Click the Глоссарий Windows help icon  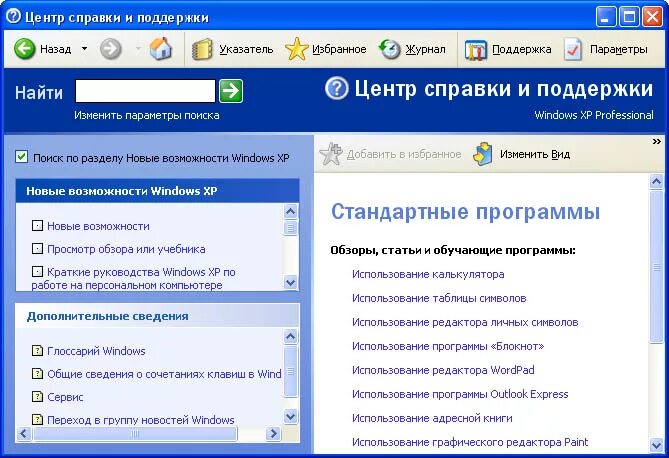click(38, 350)
